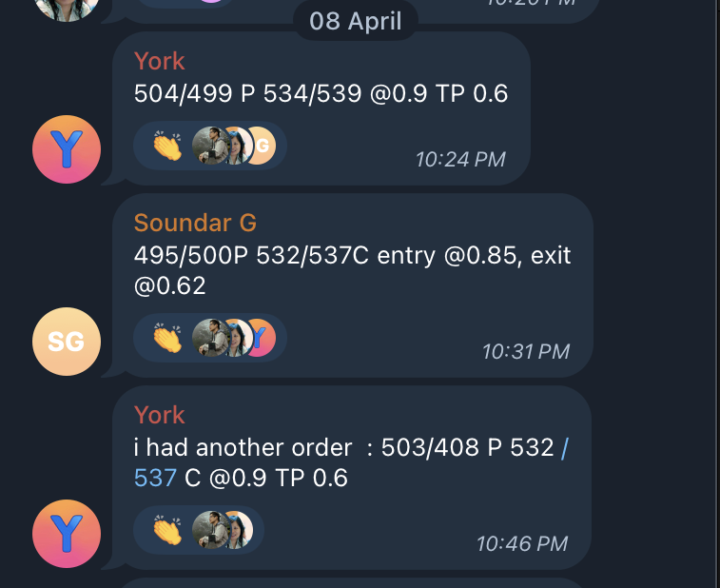Toggle clapping reaction on York's 504/499 message
This screenshot has height=588, width=720.
coord(167,146)
